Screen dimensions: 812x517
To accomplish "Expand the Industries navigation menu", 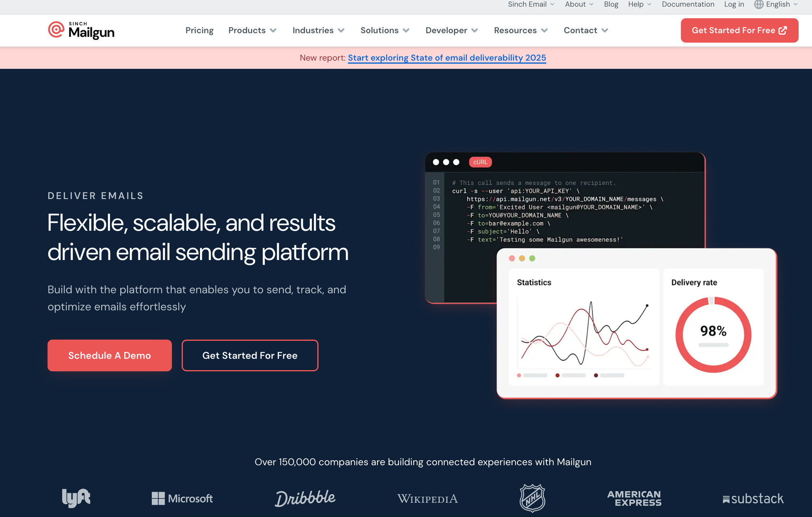I will [x=317, y=30].
